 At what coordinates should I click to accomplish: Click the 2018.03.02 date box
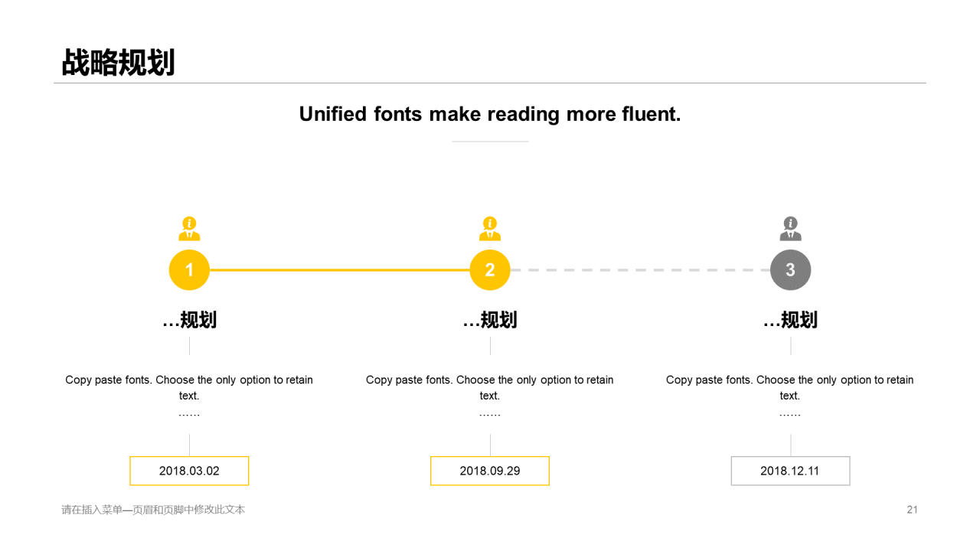tap(189, 471)
